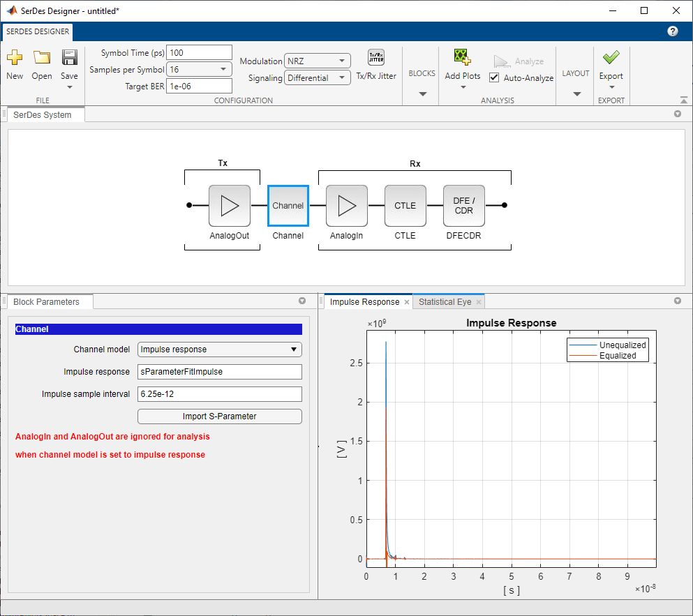Toggle the Auto-Analyze checkbox
The image size is (693, 616).
(x=494, y=77)
